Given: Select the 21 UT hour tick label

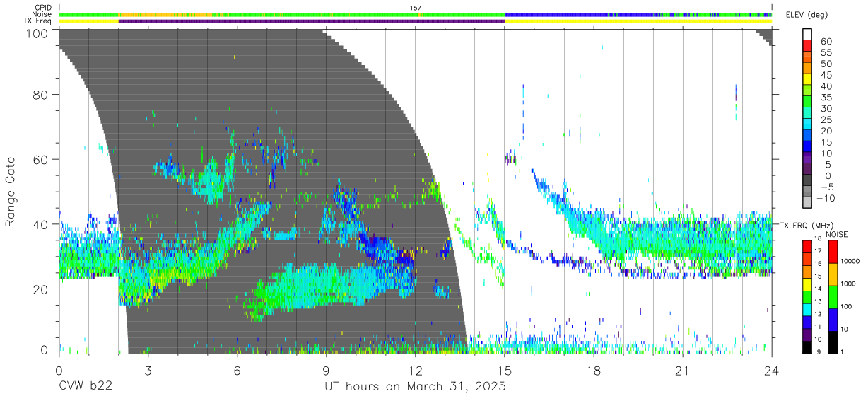Looking at the screenshot, I should point(682,371).
